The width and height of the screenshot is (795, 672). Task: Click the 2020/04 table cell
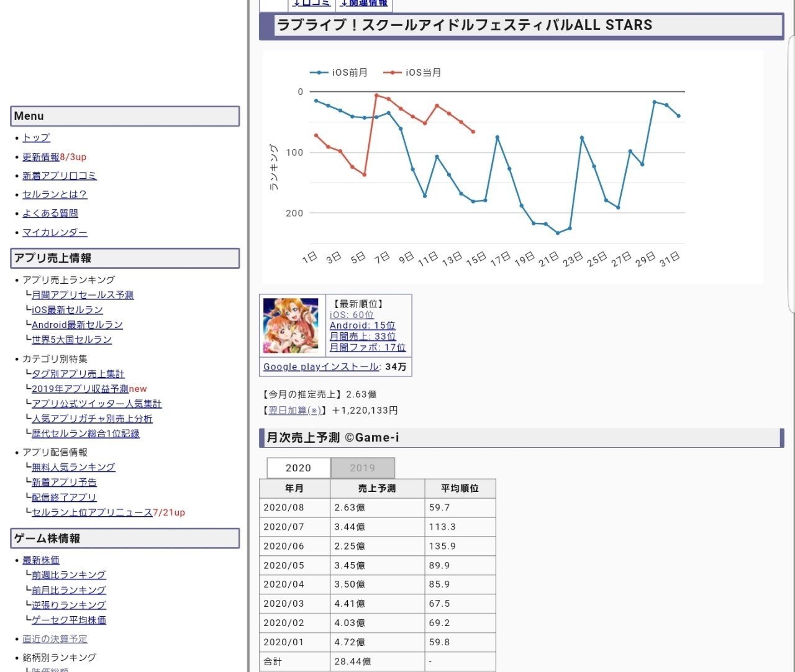click(294, 584)
